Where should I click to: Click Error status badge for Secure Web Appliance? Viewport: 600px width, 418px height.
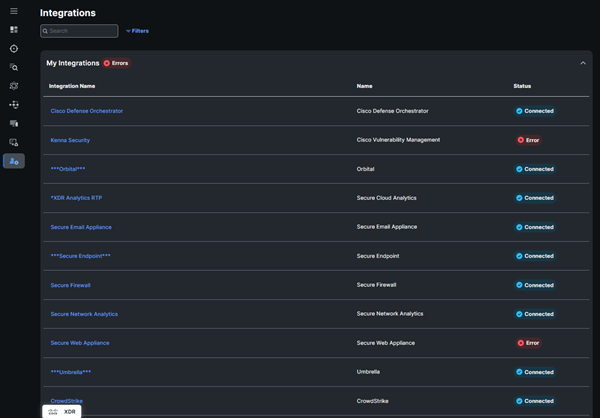tap(528, 343)
